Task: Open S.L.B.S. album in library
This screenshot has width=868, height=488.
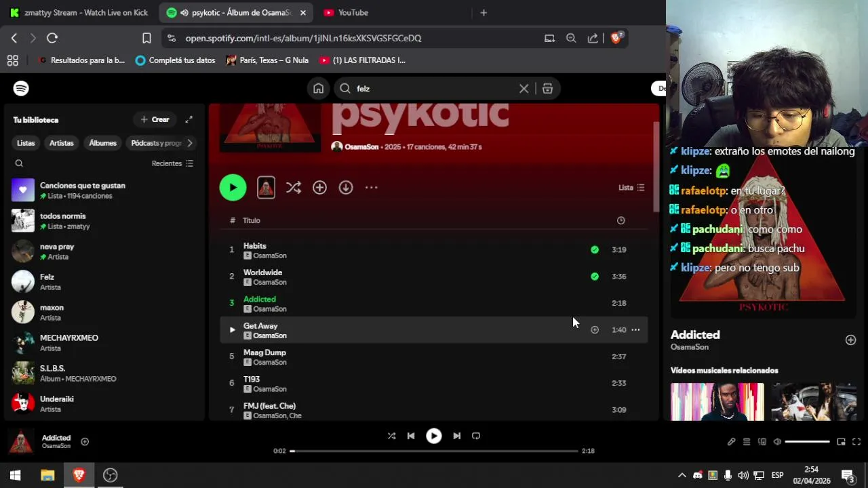Action: pos(103,373)
